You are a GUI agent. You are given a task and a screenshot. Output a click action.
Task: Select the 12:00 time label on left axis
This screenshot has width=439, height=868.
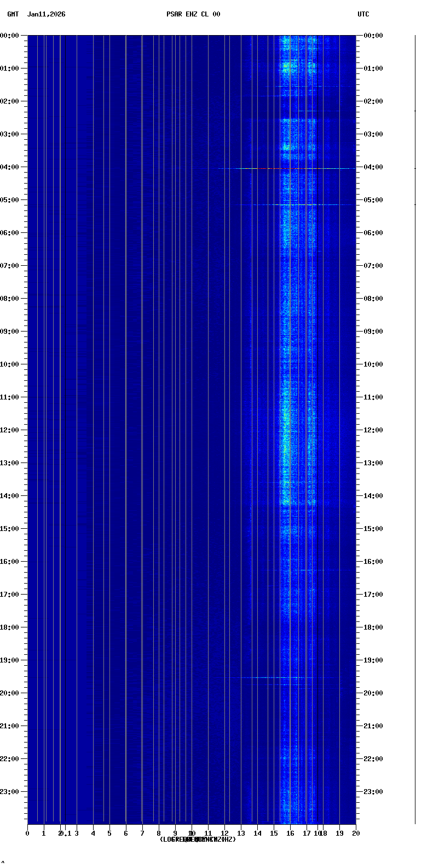[x=10, y=430]
